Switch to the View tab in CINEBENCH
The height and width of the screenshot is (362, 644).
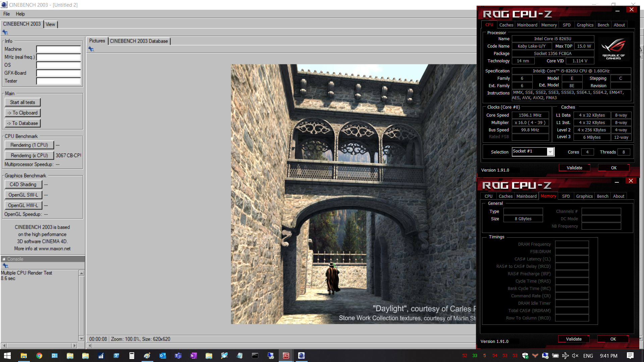click(50, 24)
